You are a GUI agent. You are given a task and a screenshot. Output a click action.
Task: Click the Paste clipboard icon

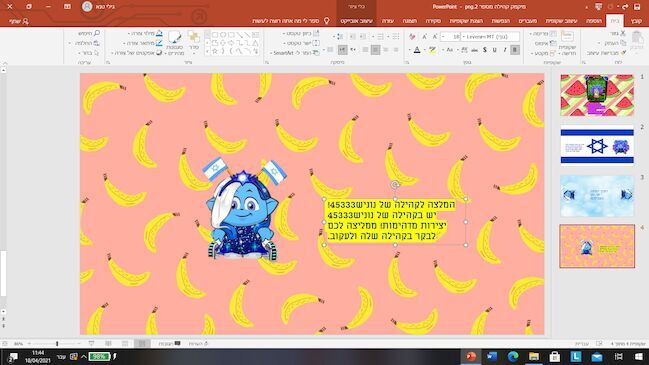tap(638, 38)
